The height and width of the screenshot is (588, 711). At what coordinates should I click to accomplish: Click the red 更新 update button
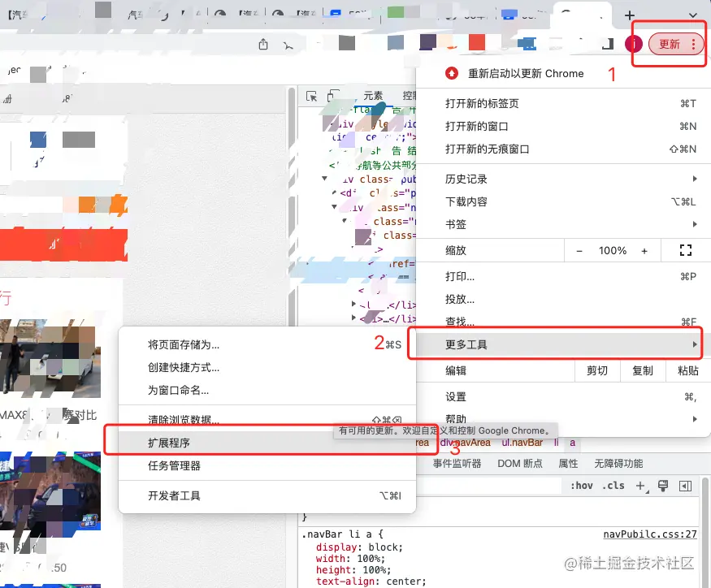(670, 44)
